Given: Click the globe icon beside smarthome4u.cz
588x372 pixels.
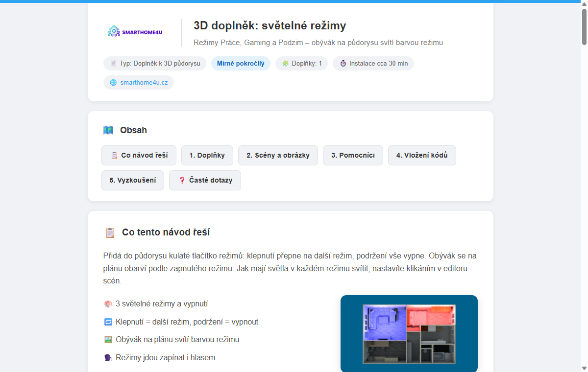Looking at the screenshot, I should click(x=113, y=83).
